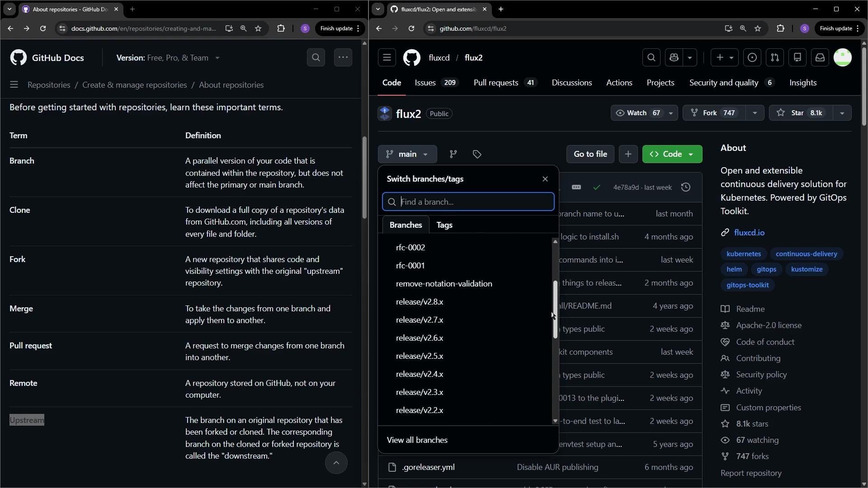
Task: Open the GitHub Docs more options menu
Action: click(x=343, y=57)
